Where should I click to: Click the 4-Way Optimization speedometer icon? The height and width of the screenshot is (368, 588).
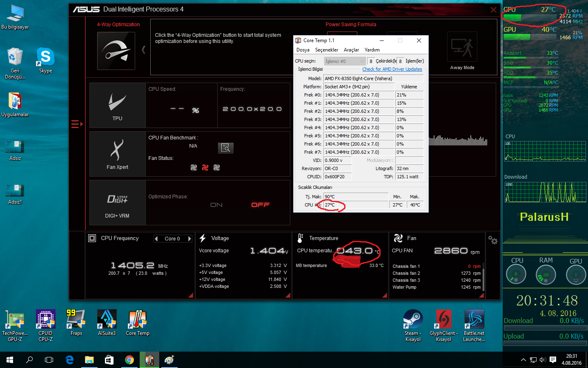(116, 51)
